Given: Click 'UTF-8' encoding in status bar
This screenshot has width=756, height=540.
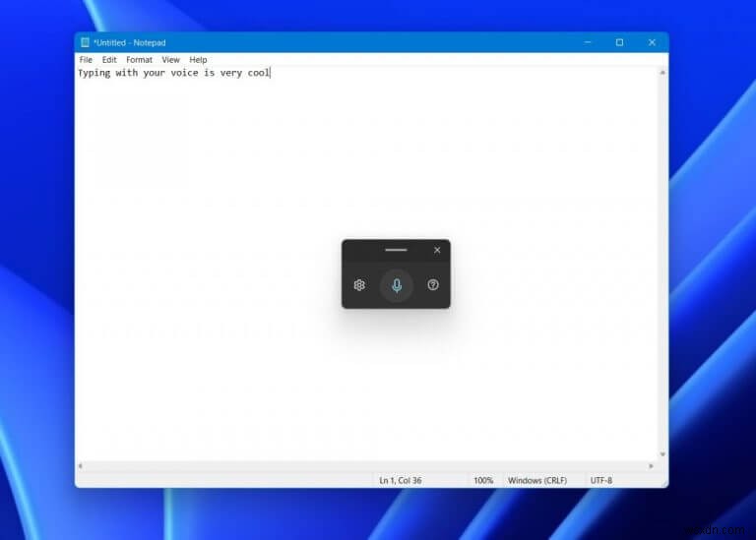Looking at the screenshot, I should (600, 480).
